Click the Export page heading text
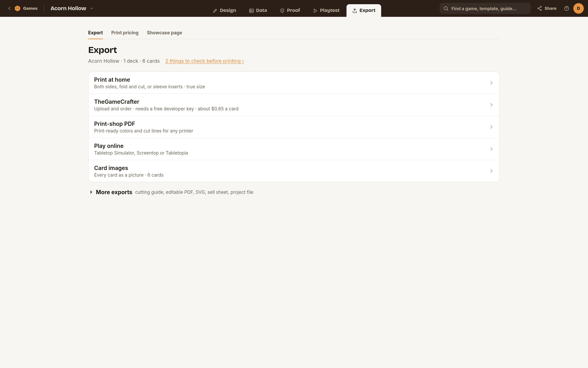588x368 pixels. (x=102, y=50)
